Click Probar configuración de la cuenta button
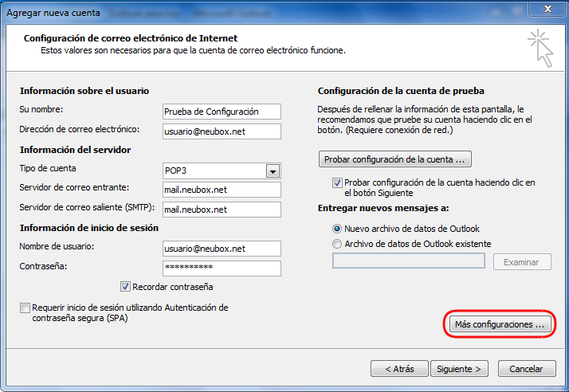The width and height of the screenshot is (569, 392). point(394,159)
